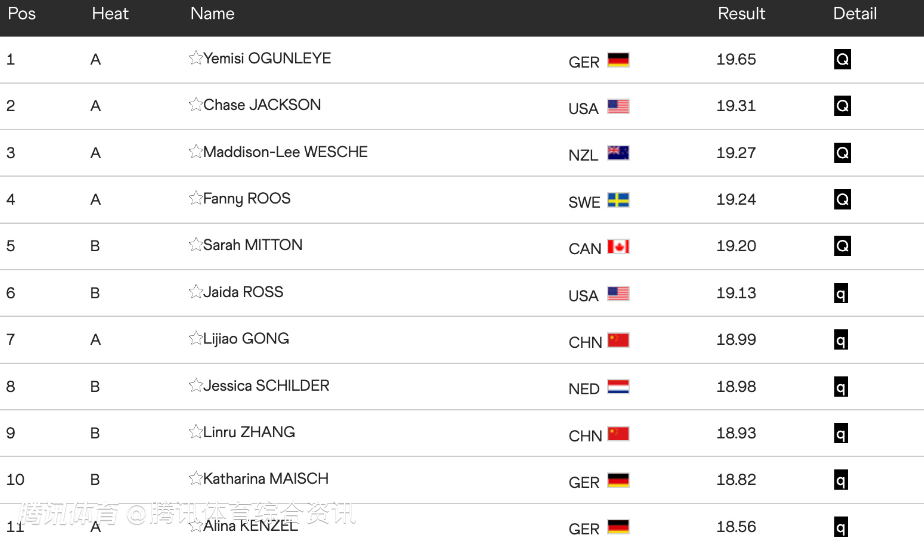Toggle the star next to Maddison-Lee WESCHE
The image size is (924, 541).
tap(196, 151)
